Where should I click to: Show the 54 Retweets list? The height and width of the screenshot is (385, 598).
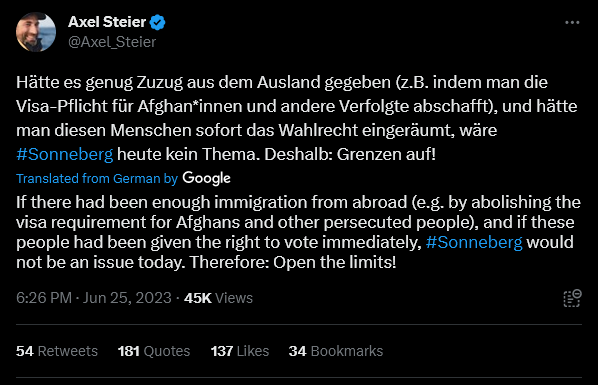pyautogui.click(x=57, y=351)
